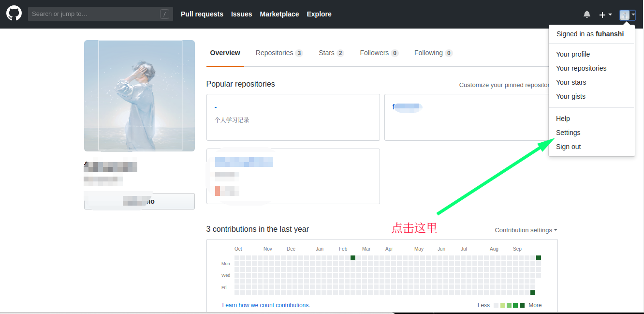Screen dimensions: 644x314
Task: Focus the Search or jump to field
Action: click(94, 14)
